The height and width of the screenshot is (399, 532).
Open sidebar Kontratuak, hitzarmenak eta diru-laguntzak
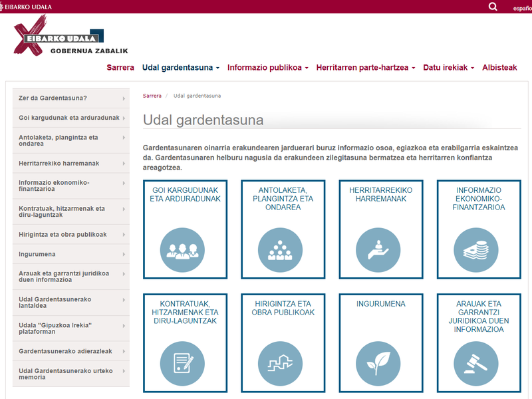(71, 211)
